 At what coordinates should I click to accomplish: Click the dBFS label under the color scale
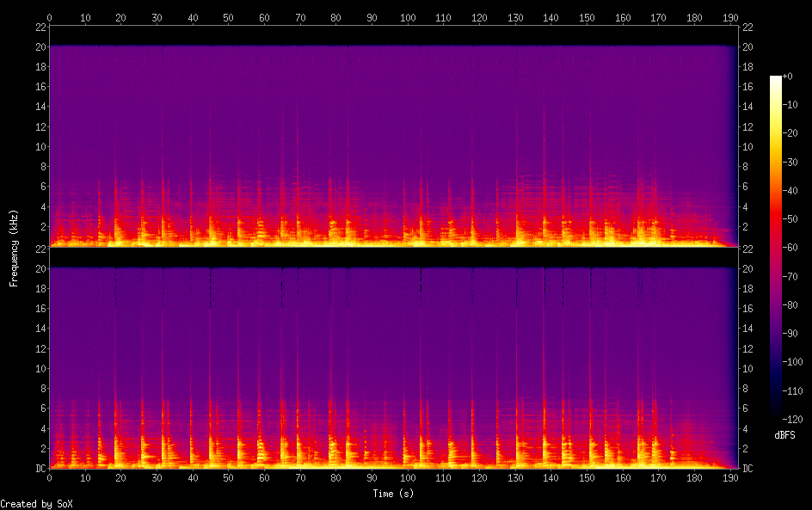click(784, 435)
